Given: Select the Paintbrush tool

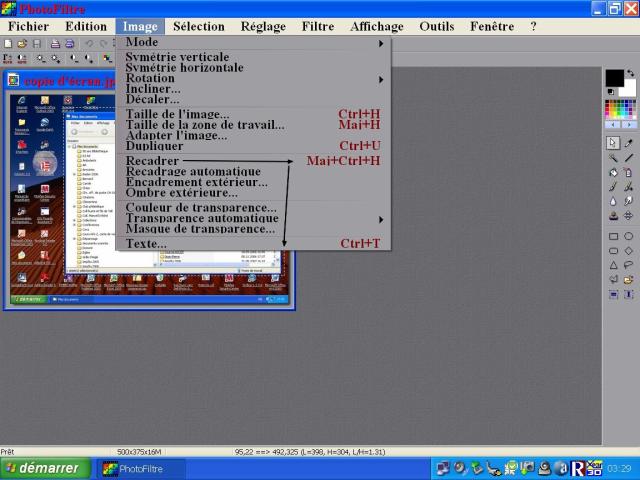Looking at the screenshot, I should (x=613, y=187).
